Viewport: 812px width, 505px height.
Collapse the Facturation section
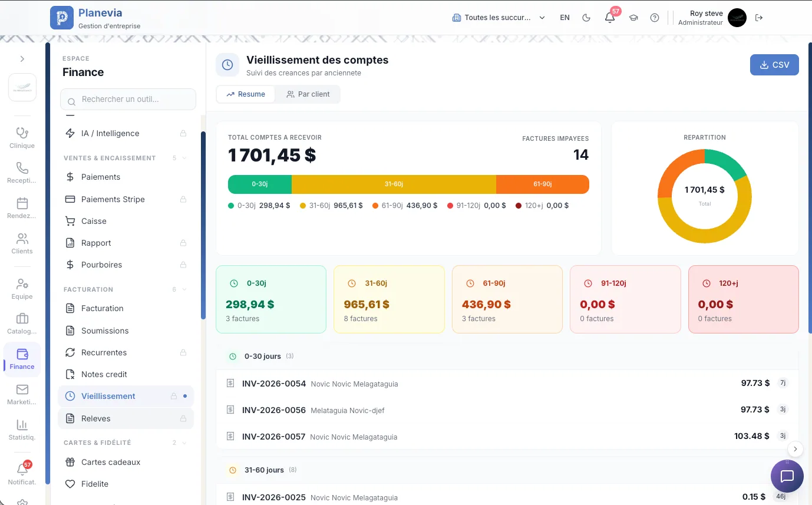125,289
